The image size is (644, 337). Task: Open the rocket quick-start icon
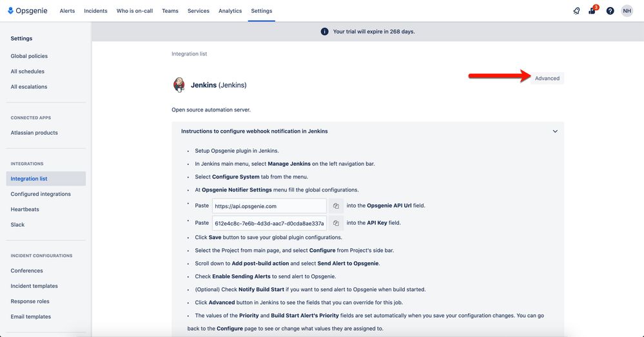tap(577, 11)
